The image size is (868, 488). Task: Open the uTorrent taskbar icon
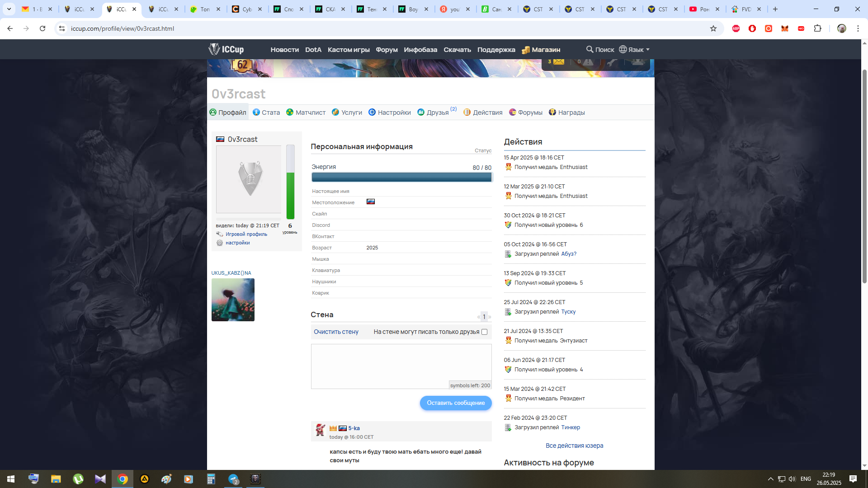pyautogui.click(x=78, y=479)
